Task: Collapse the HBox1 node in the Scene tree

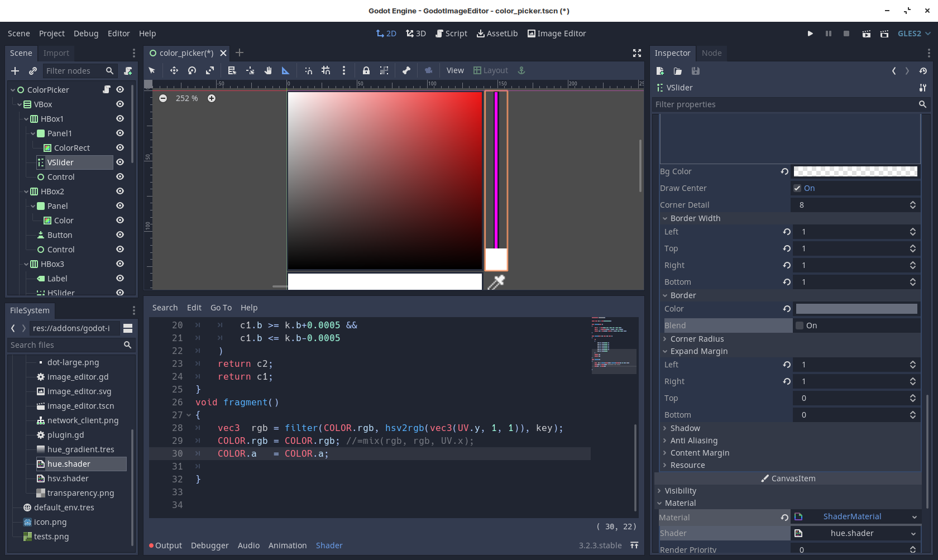Action: pos(26,118)
